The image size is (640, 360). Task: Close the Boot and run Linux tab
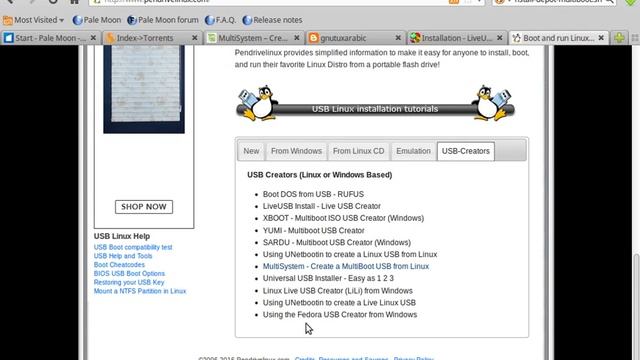601,38
